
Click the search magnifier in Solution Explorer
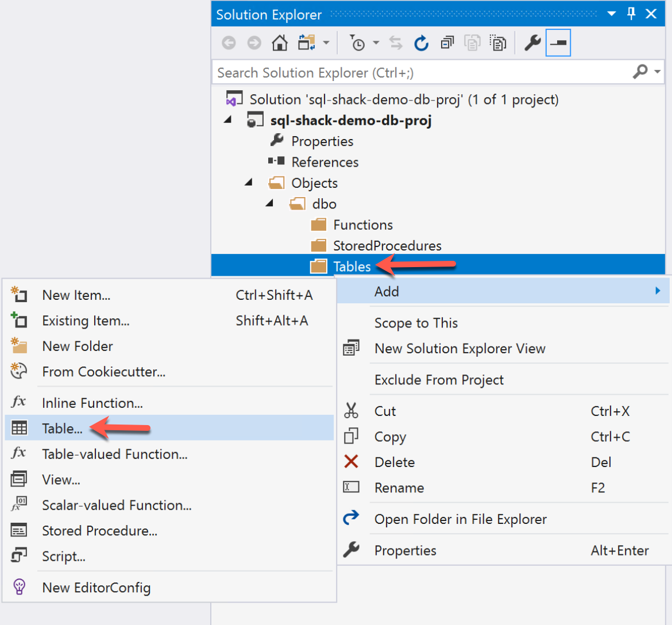pos(639,72)
